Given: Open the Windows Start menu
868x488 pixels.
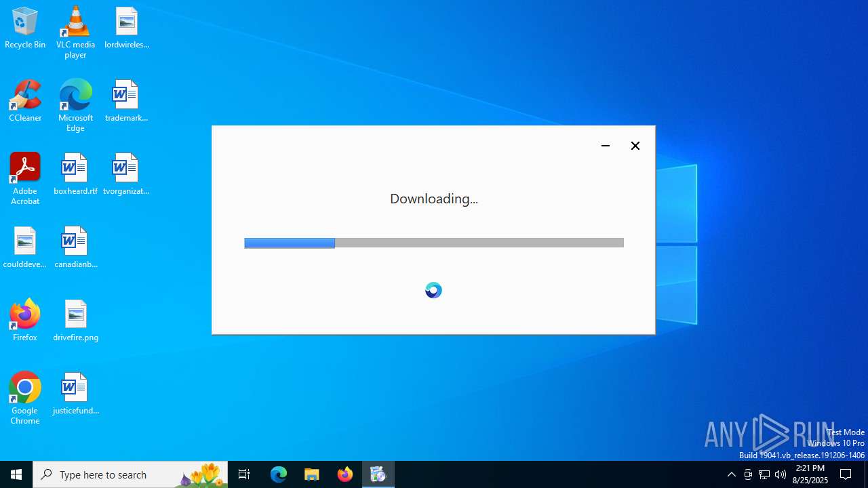Looking at the screenshot, I should click(16, 474).
